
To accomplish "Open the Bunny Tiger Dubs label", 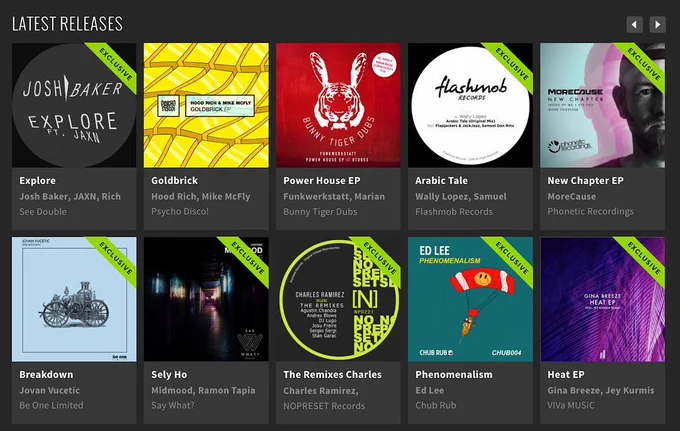I will tap(320, 212).
